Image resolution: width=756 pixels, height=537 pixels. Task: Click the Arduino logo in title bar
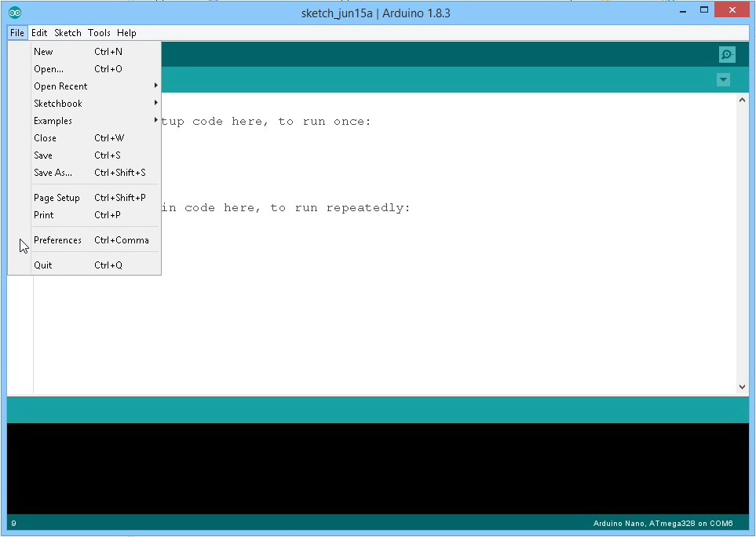tap(15, 13)
